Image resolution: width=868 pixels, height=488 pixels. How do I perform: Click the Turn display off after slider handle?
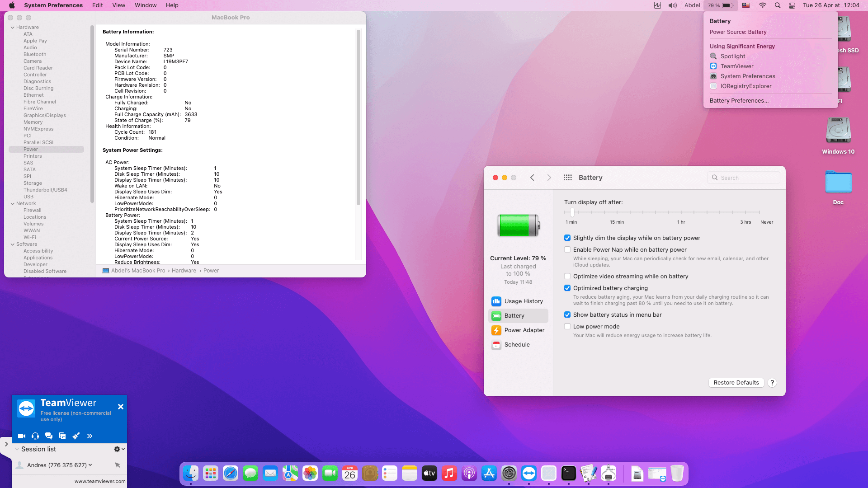[x=572, y=212]
